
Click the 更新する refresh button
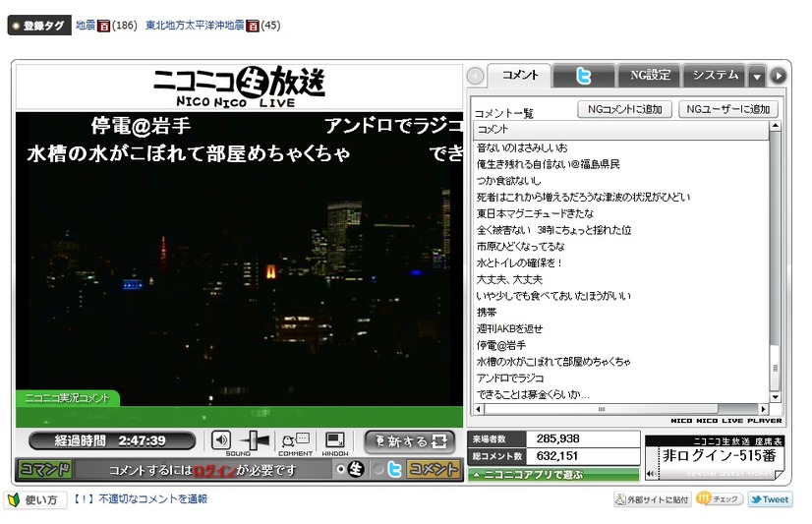(409, 441)
